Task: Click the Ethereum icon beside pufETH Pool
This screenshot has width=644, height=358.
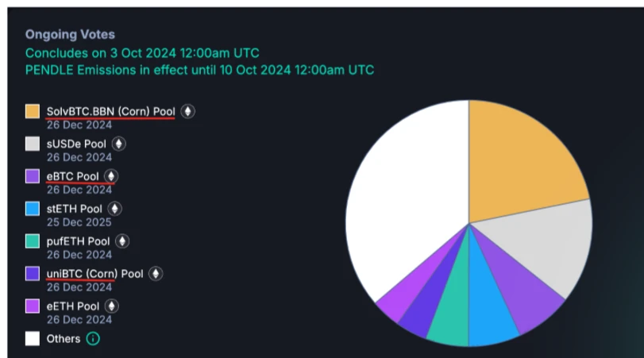Action: tap(121, 241)
